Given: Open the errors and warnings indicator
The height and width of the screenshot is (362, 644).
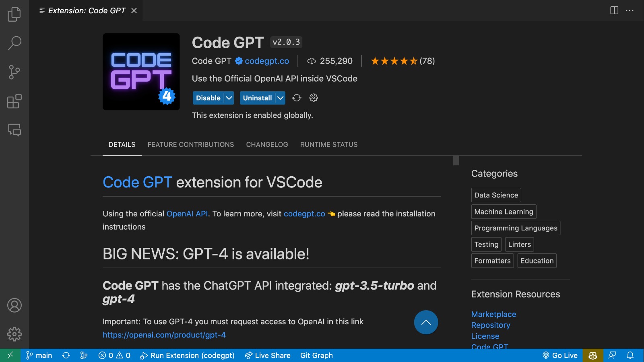Looking at the screenshot, I should [x=114, y=355].
